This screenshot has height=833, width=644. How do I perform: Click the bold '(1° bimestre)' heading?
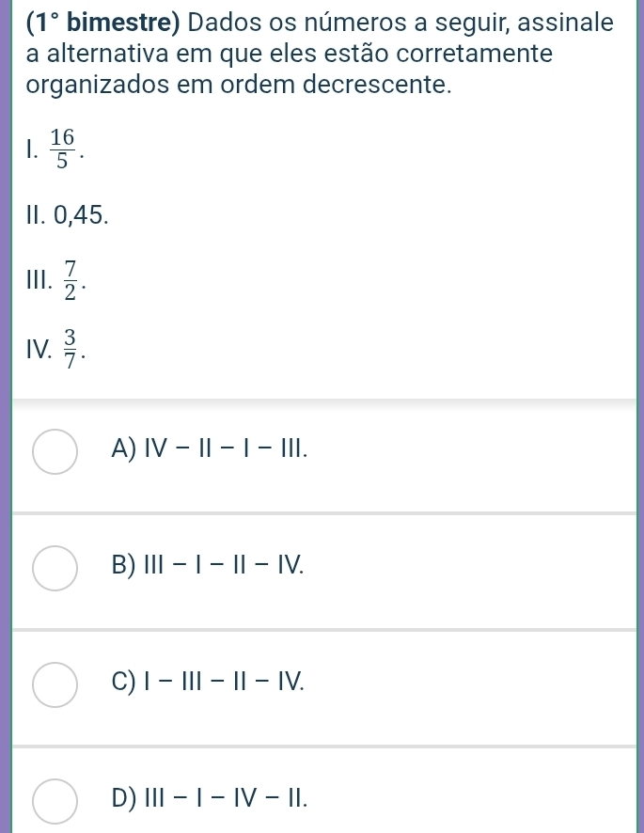(103, 20)
